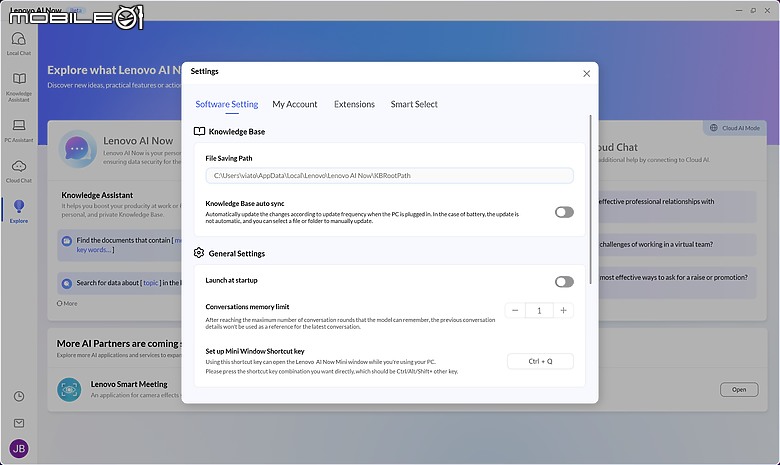Screen dimensions: 780x465
Task: Open mail envelope icon in sidebar
Action: click(19, 423)
